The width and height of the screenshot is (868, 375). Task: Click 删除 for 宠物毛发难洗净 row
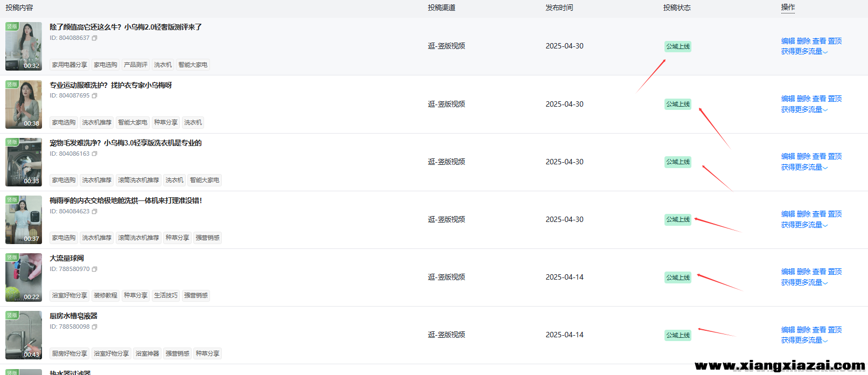point(803,157)
